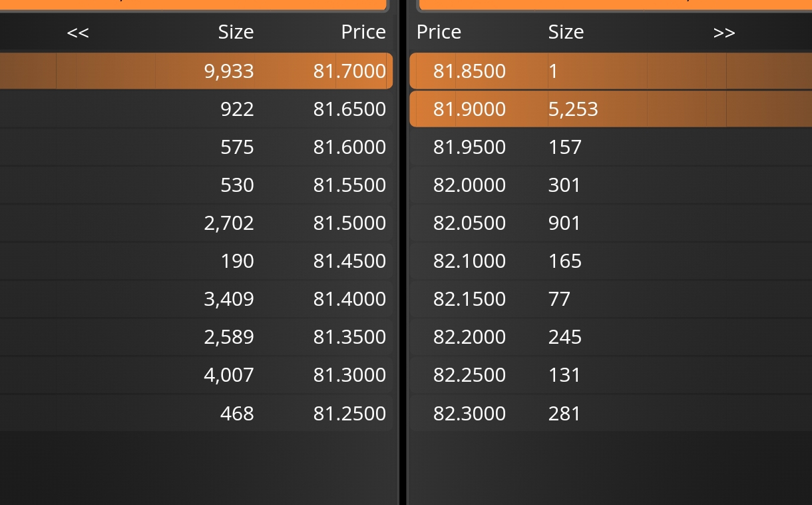The image size is (812, 505).
Task: Click ask Size column header
Action: point(566,32)
